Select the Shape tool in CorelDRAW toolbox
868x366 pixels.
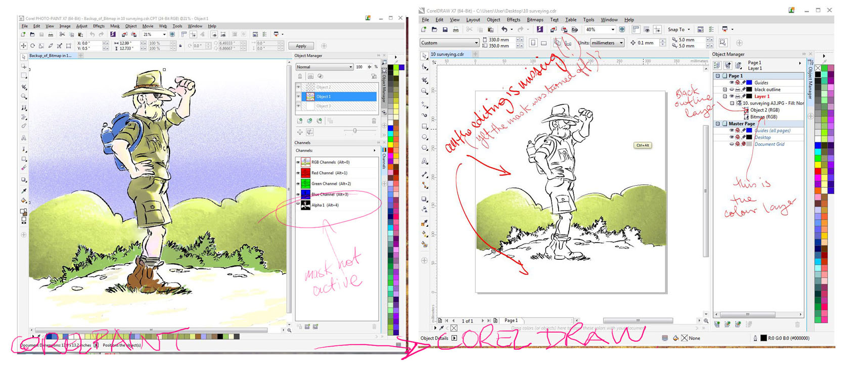click(x=425, y=67)
